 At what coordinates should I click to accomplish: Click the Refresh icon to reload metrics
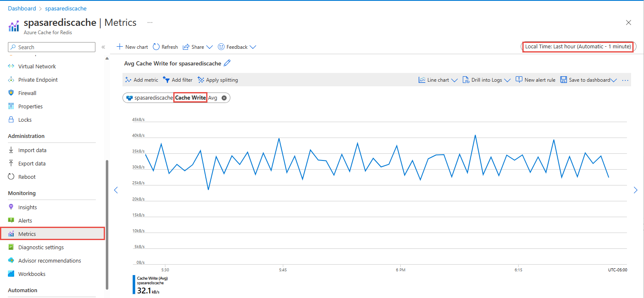click(x=165, y=47)
